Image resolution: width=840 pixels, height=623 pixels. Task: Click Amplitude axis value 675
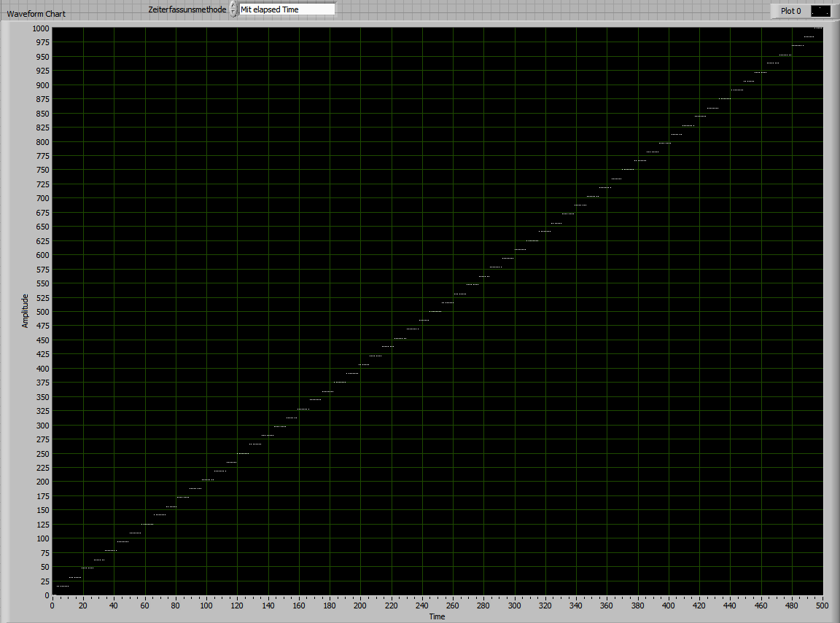(x=43, y=213)
